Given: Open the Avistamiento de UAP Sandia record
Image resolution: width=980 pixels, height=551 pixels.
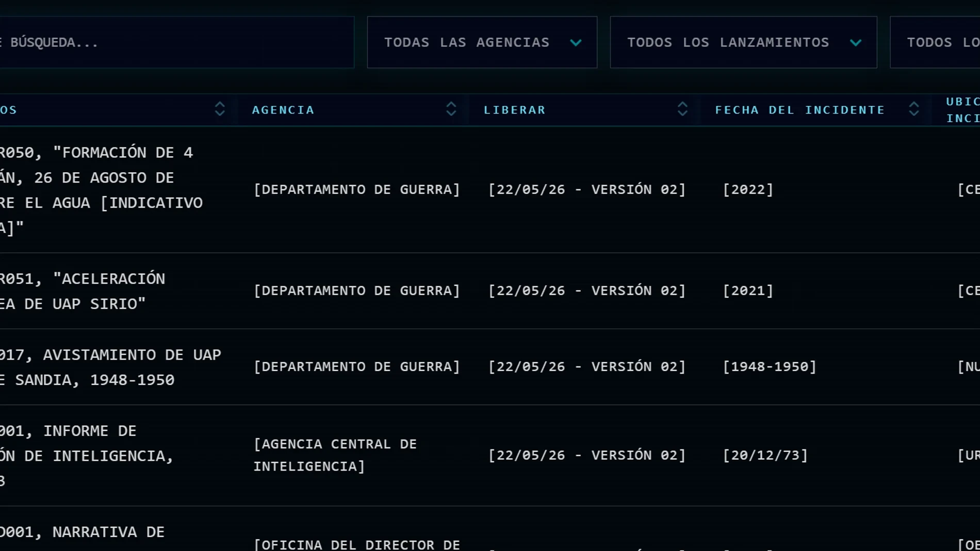Looking at the screenshot, I should (110, 367).
